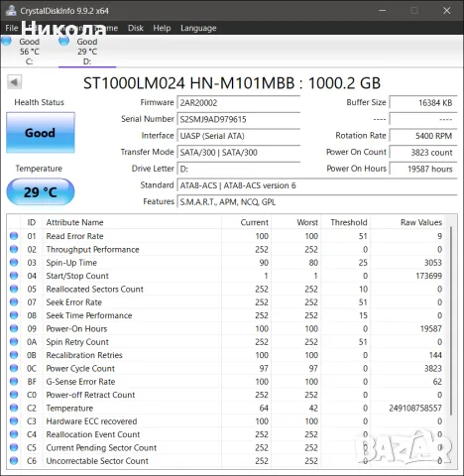Click status icon for Power-off Retract Count
Screen dimensions: 464x476
[x=14, y=395]
